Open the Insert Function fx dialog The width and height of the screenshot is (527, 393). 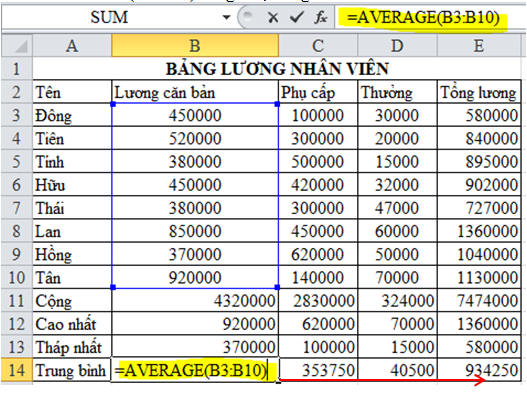point(321,17)
